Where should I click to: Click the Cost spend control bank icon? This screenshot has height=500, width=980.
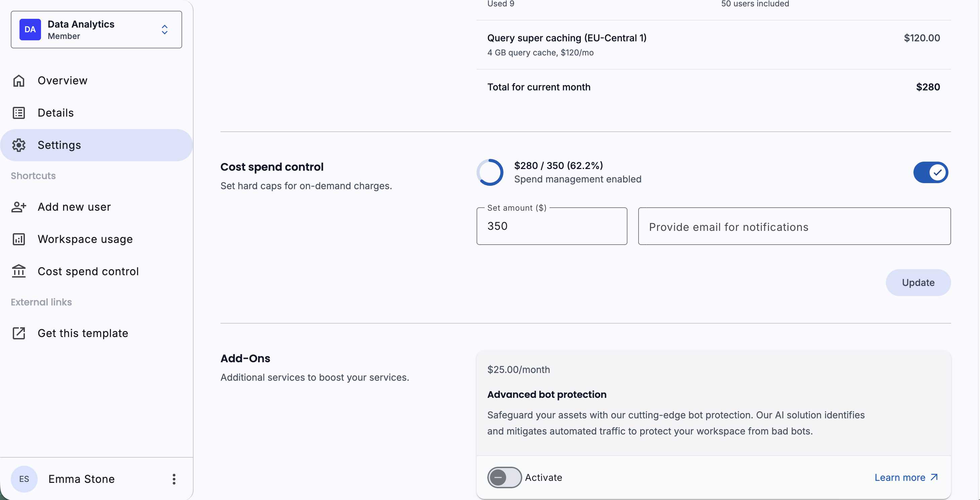tap(18, 272)
